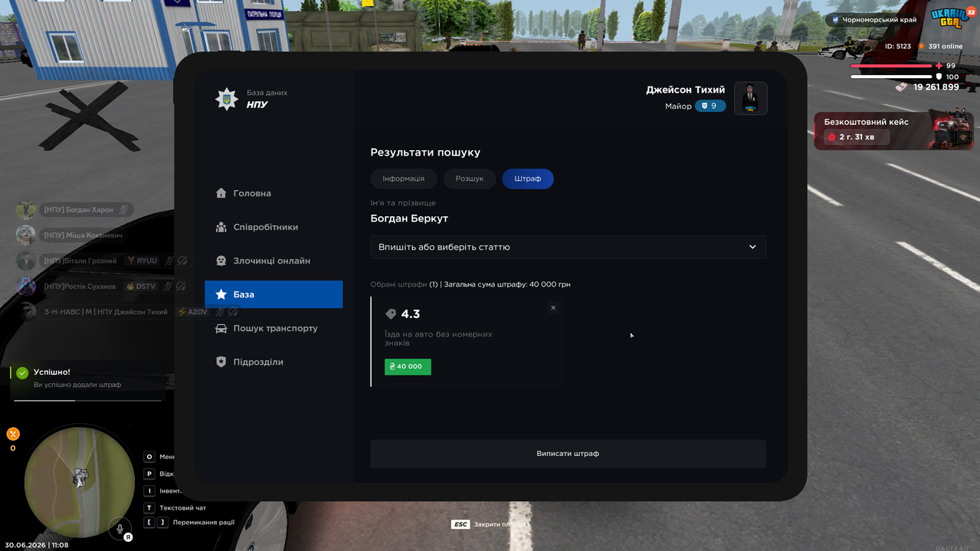Image resolution: width=980 pixels, height=551 pixels.
Task: Click the green 40 000 amount badge
Action: (408, 366)
